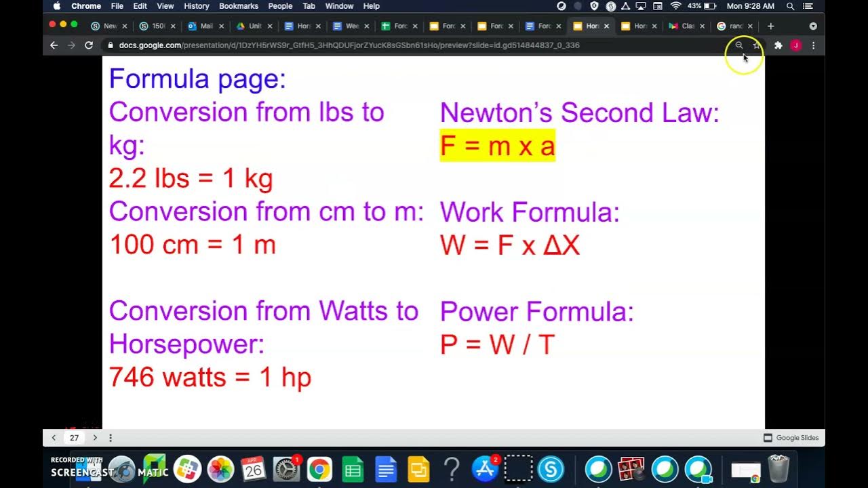Open the Bookmarks menu

tap(239, 6)
